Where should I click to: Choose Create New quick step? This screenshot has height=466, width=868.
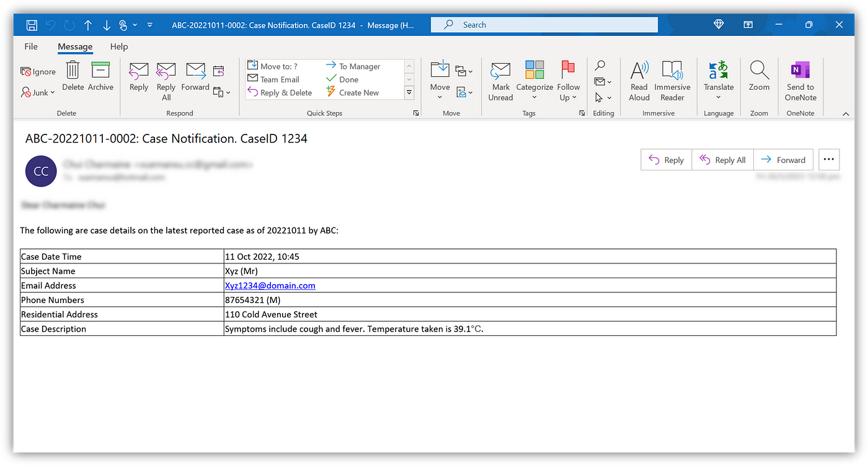click(352, 92)
